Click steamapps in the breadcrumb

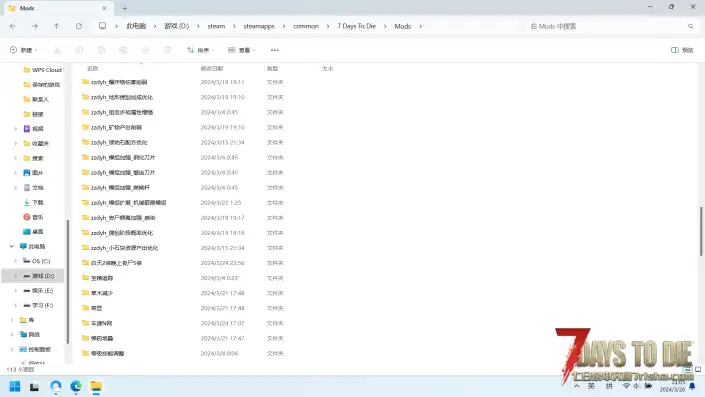click(259, 27)
